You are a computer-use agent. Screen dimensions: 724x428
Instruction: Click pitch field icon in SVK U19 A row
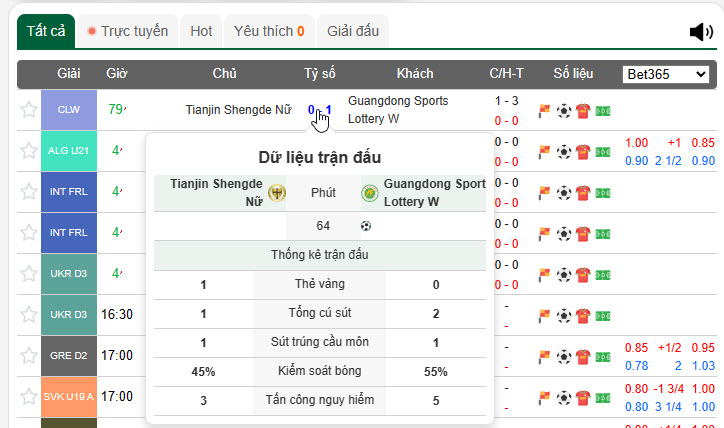603,397
